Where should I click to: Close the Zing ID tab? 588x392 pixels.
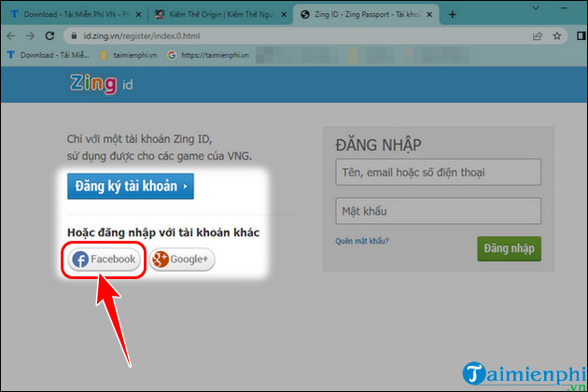[429, 15]
